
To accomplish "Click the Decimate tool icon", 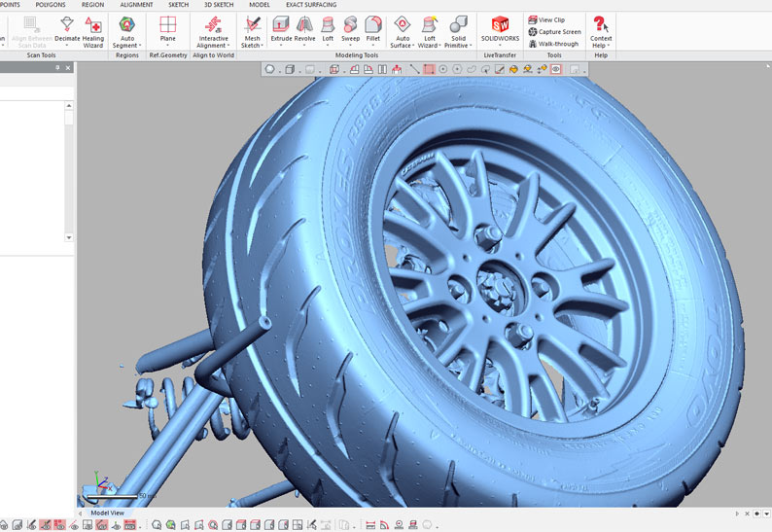I will pos(67,23).
